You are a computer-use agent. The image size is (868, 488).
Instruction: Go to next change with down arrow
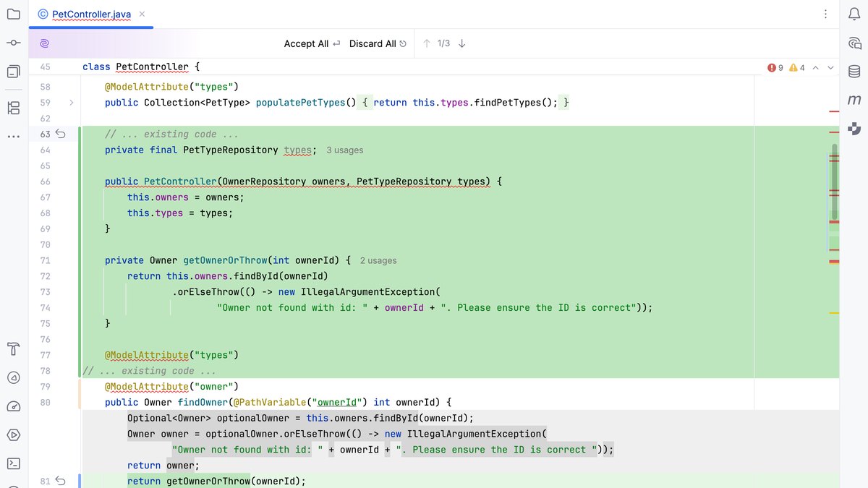click(x=462, y=43)
